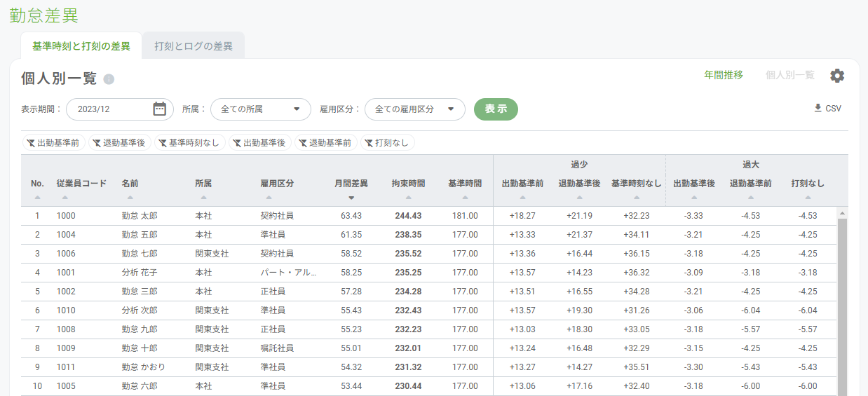Open the 全ての雇用区分 dropdown
Viewport: 868px width, 396px height.
click(415, 109)
